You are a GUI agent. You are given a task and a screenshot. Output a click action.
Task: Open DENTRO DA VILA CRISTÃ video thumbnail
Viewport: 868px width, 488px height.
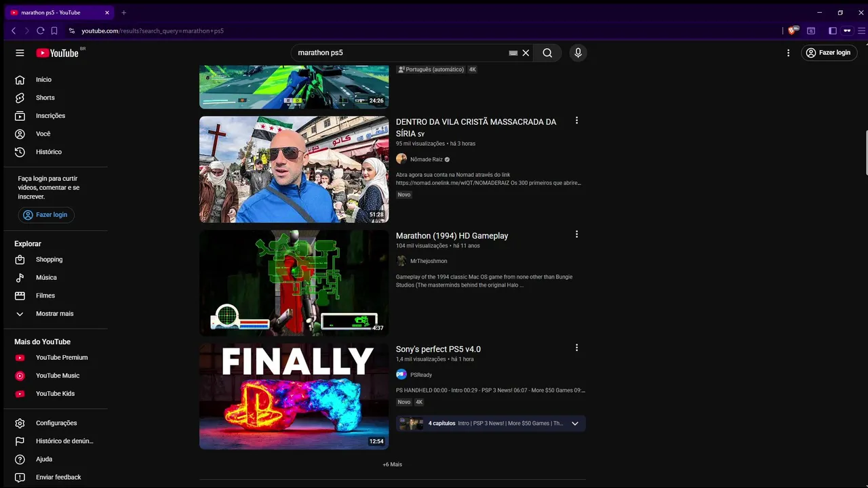coord(294,169)
